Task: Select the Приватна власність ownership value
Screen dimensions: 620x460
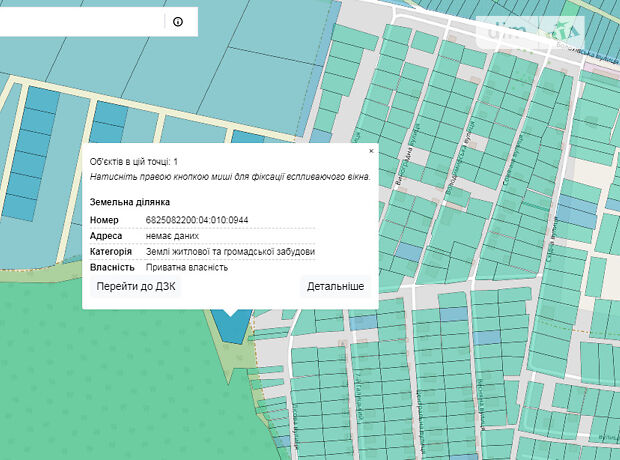Action: click(187, 267)
